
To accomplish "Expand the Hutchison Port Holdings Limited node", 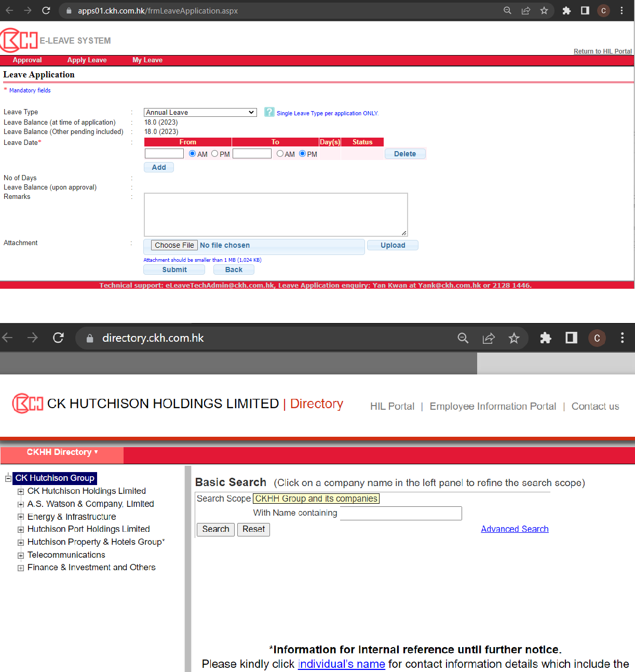I will point(21,530).
